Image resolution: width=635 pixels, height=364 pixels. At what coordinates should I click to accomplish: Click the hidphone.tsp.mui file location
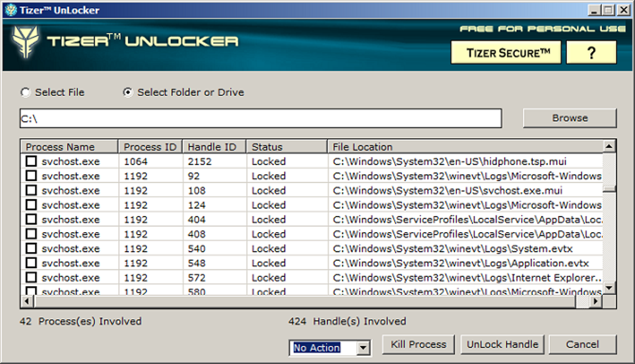pyautogui.click(x=449, y=162)
